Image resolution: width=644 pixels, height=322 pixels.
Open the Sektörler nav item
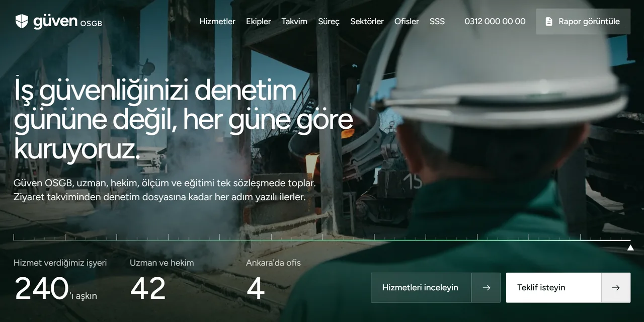[367, 22]
